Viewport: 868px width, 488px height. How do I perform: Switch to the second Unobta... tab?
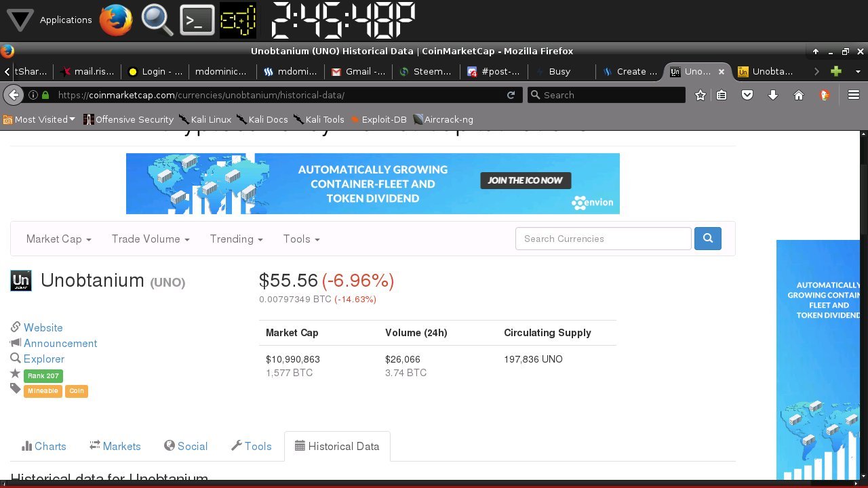tap(766, 71)
